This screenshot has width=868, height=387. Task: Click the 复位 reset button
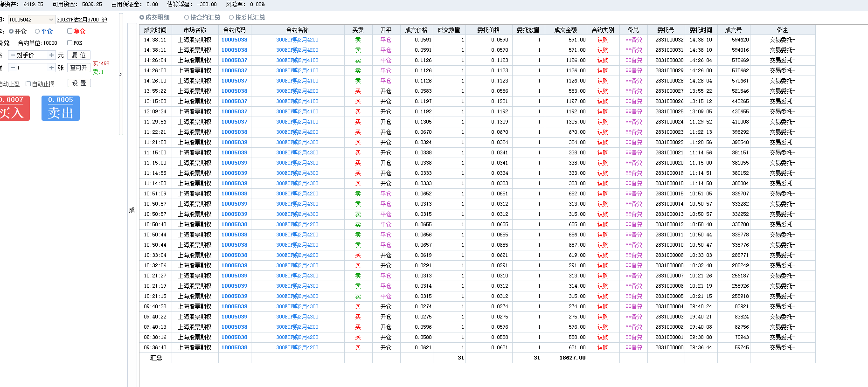(x=78, y=55)
